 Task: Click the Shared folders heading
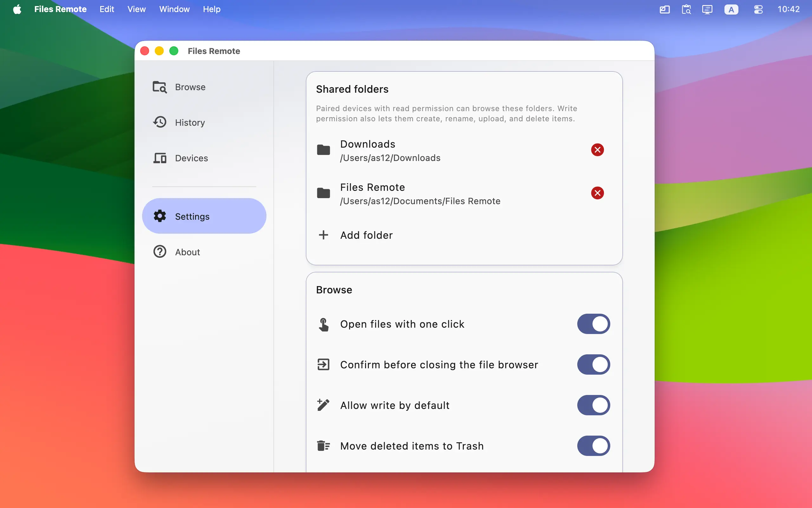[352, 89]
